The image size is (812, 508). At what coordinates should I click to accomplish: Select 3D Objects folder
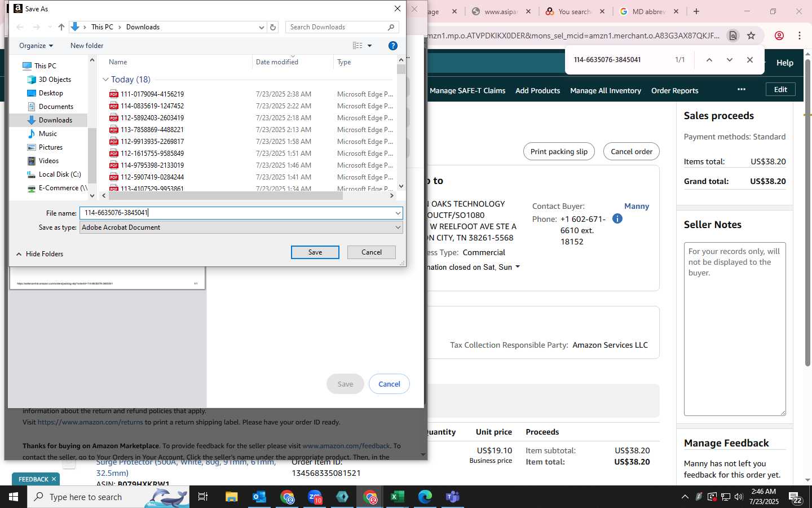pyautogui.click(x=55, y=80)
